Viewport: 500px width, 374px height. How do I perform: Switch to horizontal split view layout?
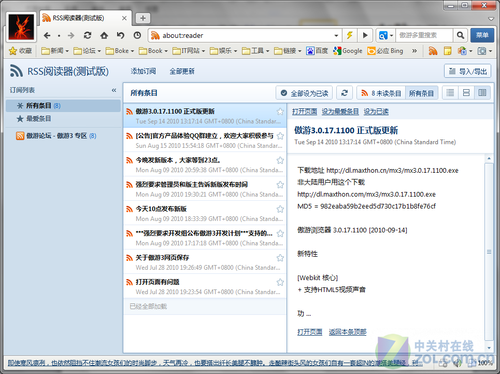[x=466, y=93]
